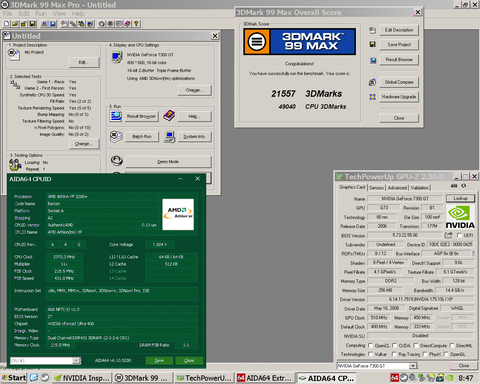
Task: Open the Help menu in 3DMark
Action: tap(78, 14)
